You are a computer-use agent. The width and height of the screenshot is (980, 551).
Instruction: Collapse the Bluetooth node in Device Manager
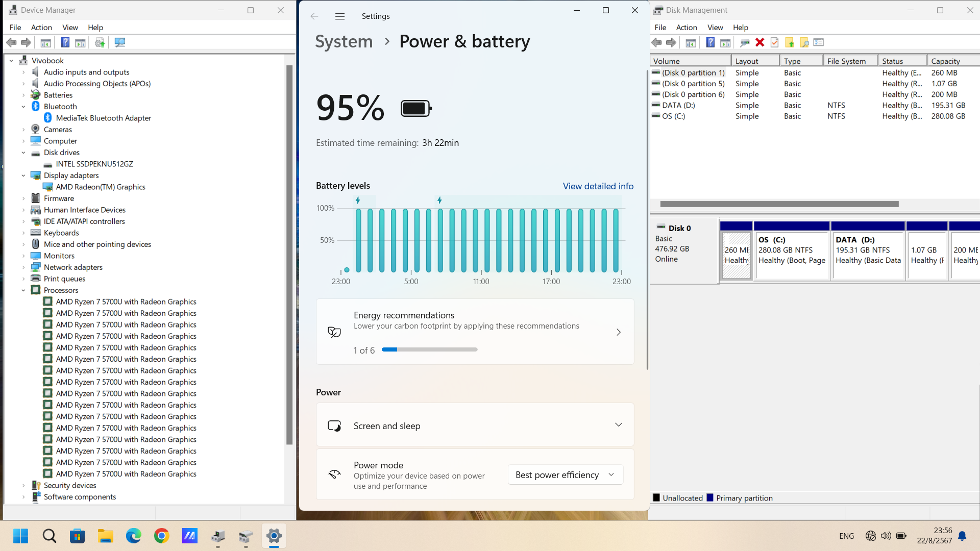pos(23,107)
